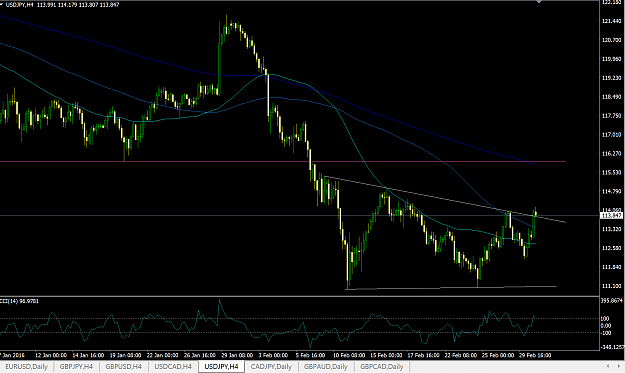Click the right arrow to scroll chart tabs

[x=619, y=366]
